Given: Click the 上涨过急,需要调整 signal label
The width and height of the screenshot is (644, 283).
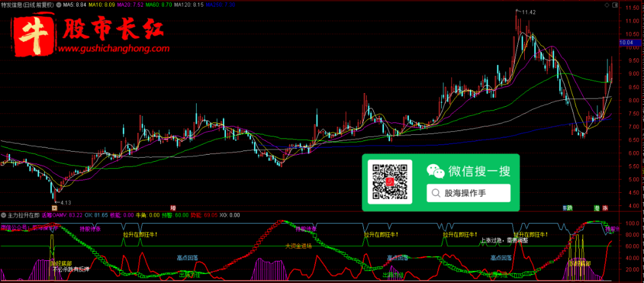Looking at the screenshot, I should (504, 240).
